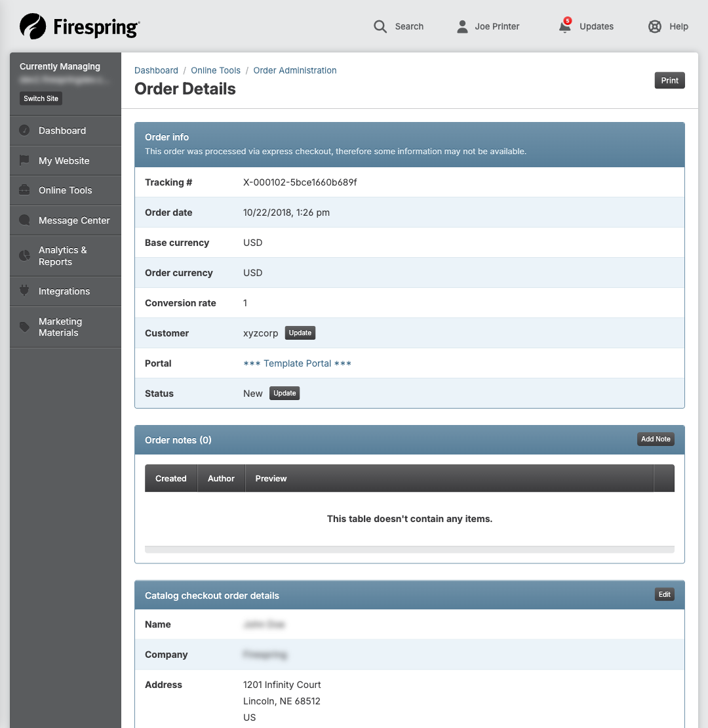Click the Lincoln, NE 68512 text
The height and width of the screenshot is (728, 708).
click(282, 701)
